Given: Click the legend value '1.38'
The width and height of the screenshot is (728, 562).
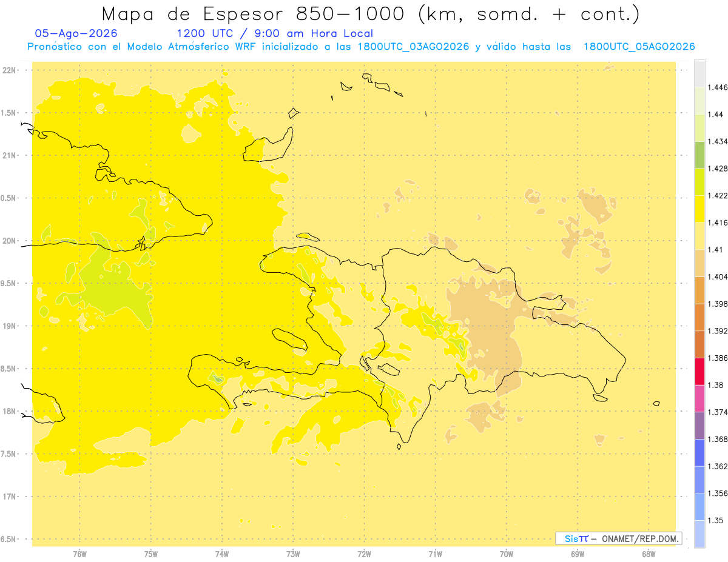Looking at the screenshot, I should tap(715, 385).
